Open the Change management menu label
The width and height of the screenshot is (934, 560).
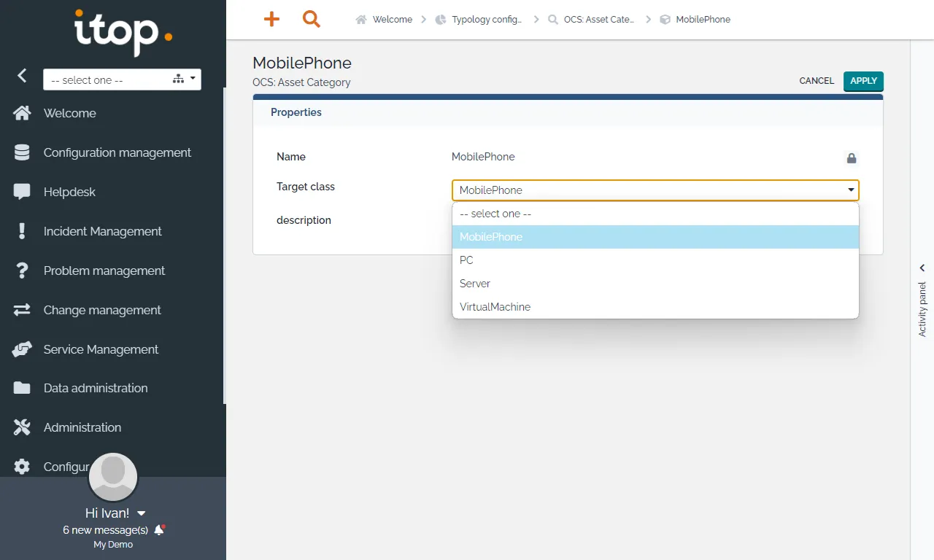pos(102,310)
